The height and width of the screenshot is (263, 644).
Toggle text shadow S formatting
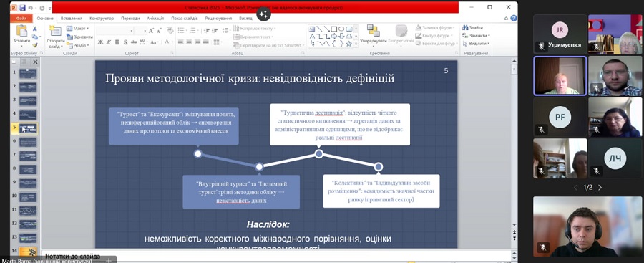(125, 42)
